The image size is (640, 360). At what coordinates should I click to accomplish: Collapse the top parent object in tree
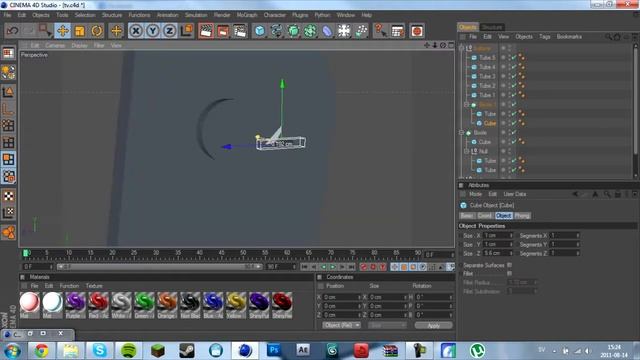click(461, 48)
